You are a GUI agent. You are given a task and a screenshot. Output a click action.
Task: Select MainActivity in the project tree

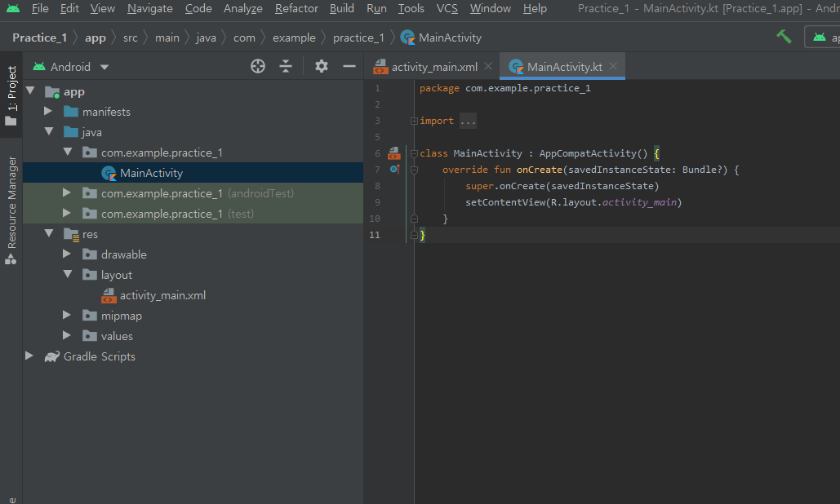193,173
